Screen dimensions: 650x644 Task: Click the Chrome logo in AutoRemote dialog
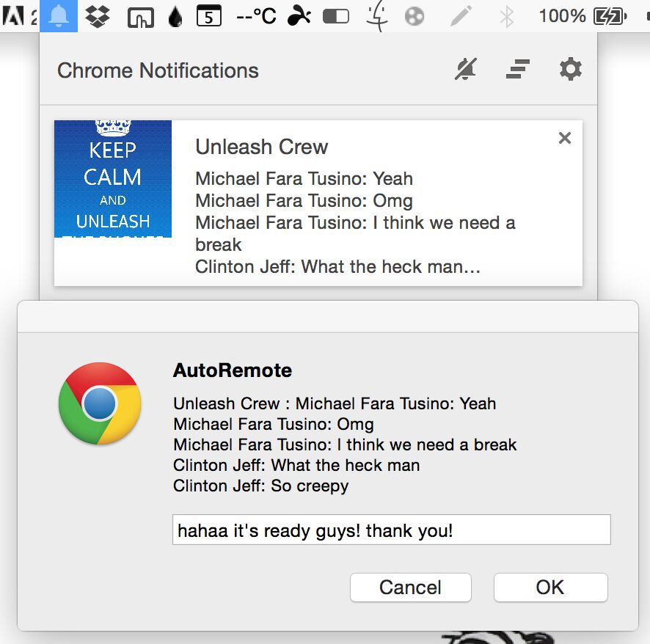click(100, 403)
